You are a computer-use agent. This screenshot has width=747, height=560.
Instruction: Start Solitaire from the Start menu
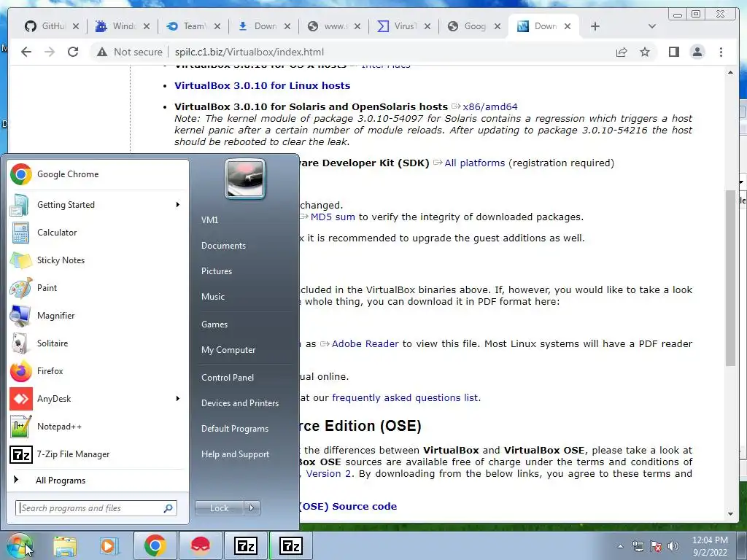(x=97, y=343)
